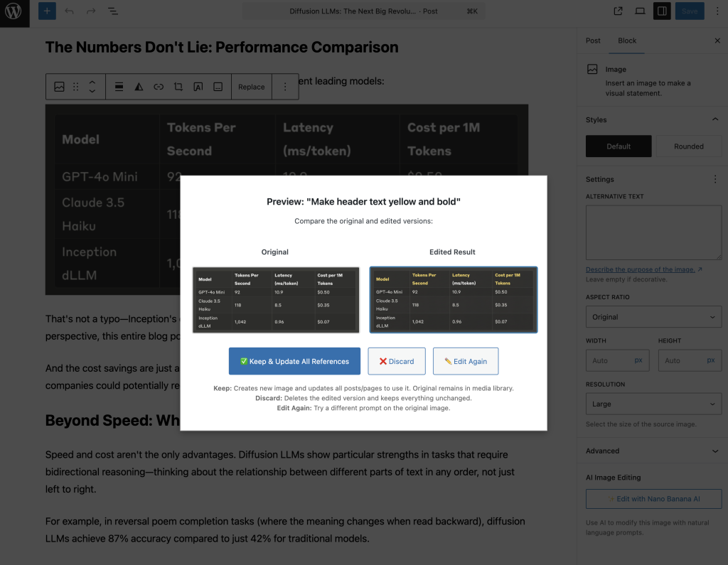Switch to the Block tab

coord(627,41)
